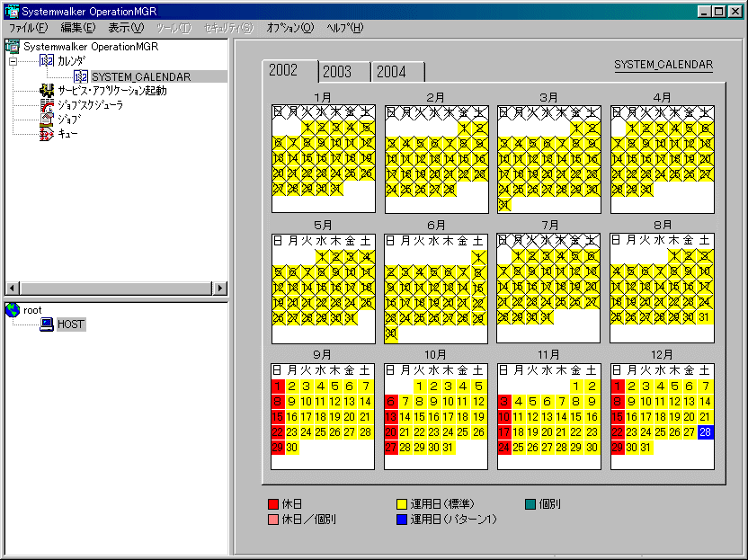Click the blue 運用日(パターン1) legend swatch

point(402,520)
